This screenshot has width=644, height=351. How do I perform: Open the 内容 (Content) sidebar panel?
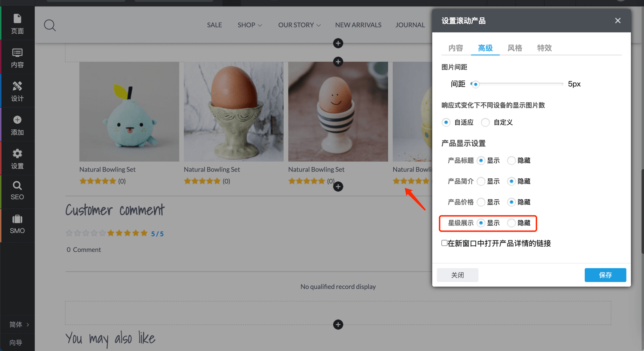click(x=17, y=58)
